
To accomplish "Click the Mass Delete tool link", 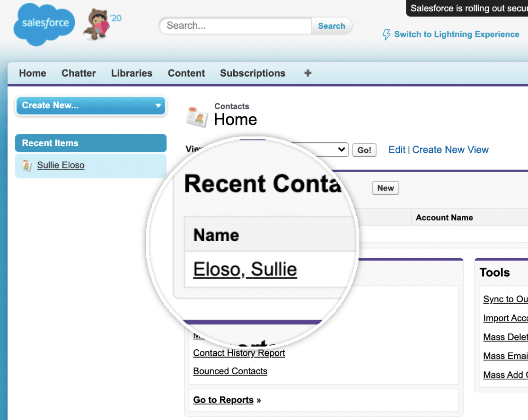I will coord(505,337).
